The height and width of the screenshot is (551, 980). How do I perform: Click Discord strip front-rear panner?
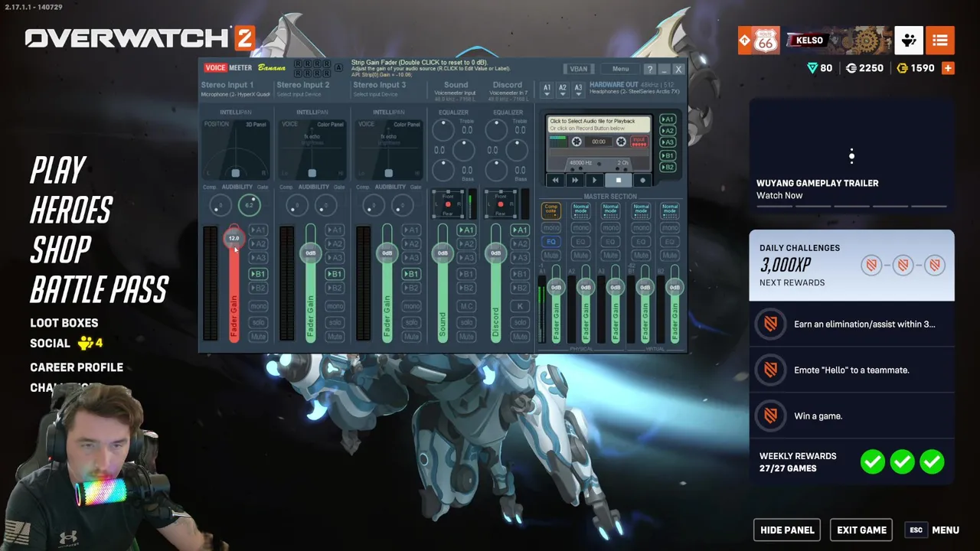click(x=501, y=204)
